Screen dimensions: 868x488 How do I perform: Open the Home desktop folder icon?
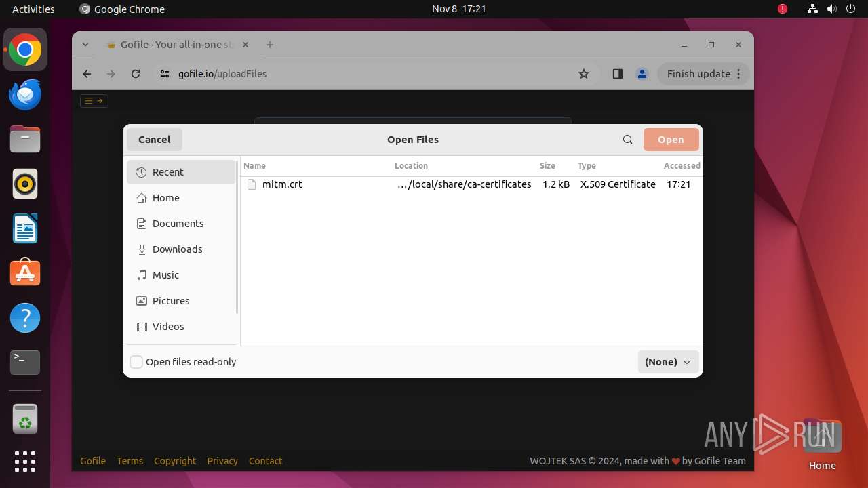pyautogui.click(x=822, y=444)
